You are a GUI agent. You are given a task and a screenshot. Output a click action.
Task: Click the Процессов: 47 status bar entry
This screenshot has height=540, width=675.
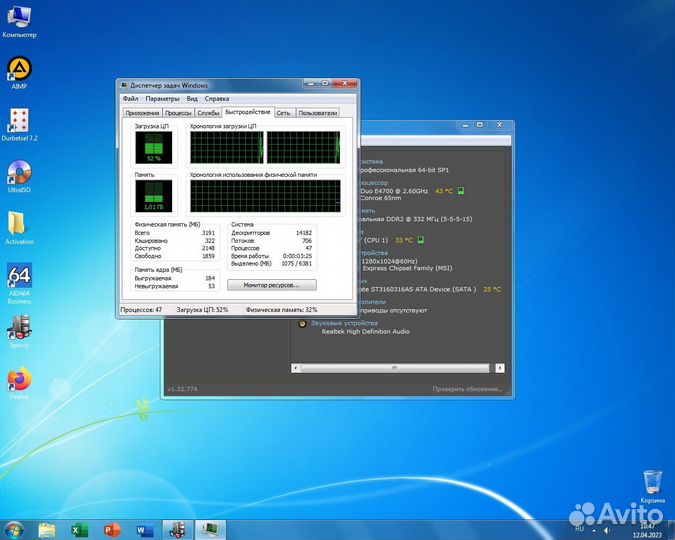click(142, 310)
